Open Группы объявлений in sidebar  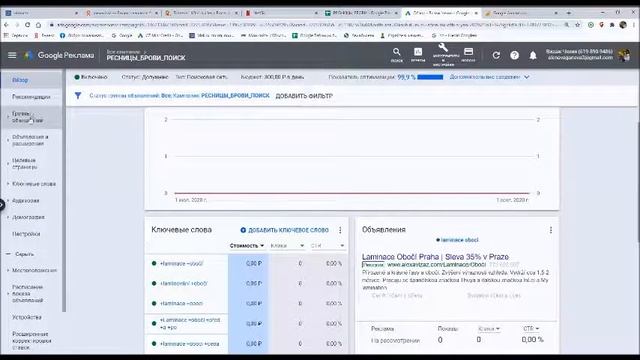click(x=31, y=117)
